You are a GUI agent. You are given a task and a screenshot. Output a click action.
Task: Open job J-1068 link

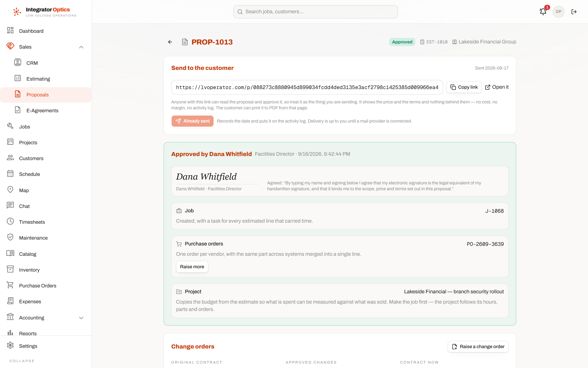(494, 211)
